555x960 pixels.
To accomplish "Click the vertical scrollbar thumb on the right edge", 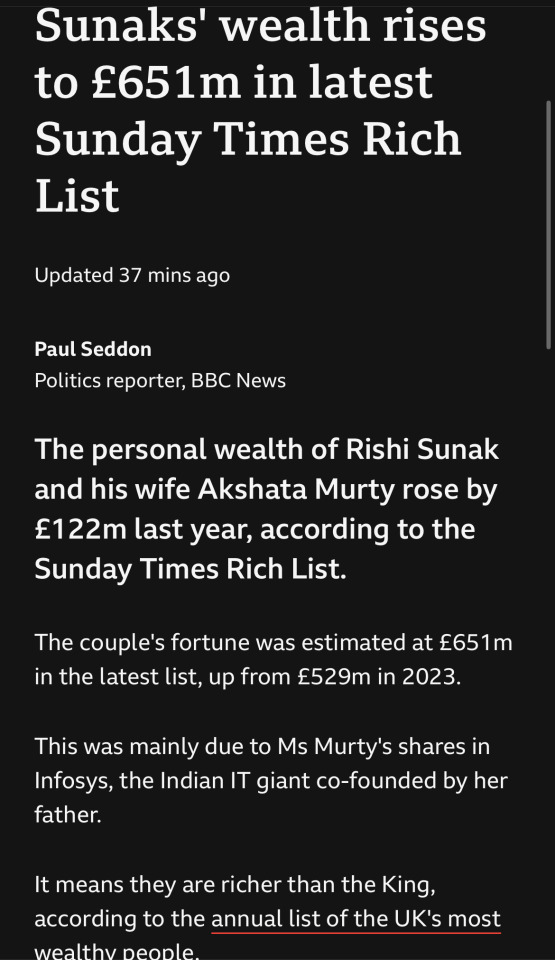I will pos(549,225).
